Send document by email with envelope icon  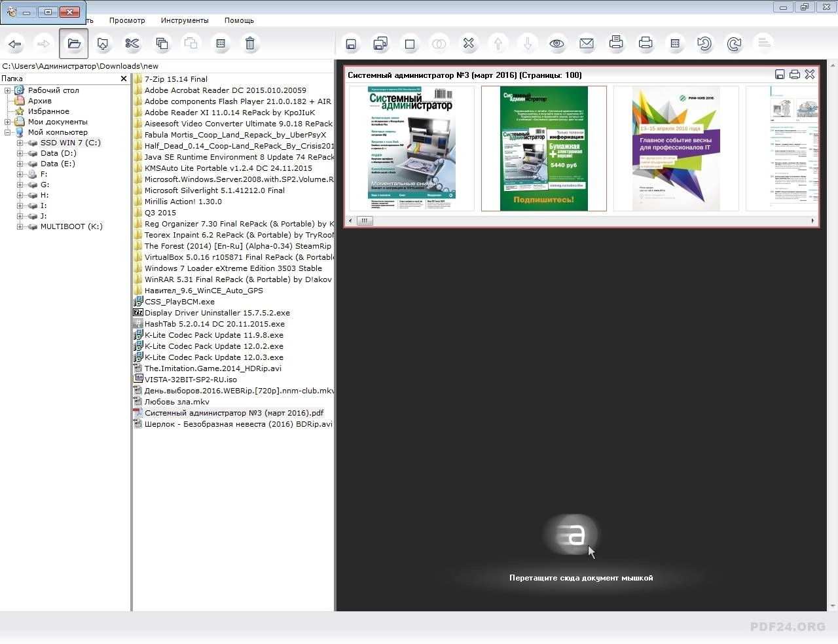pos(587,44)
